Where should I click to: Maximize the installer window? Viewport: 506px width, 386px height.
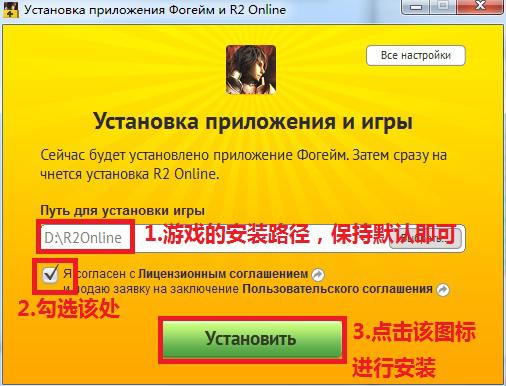[x=443, y=7]
